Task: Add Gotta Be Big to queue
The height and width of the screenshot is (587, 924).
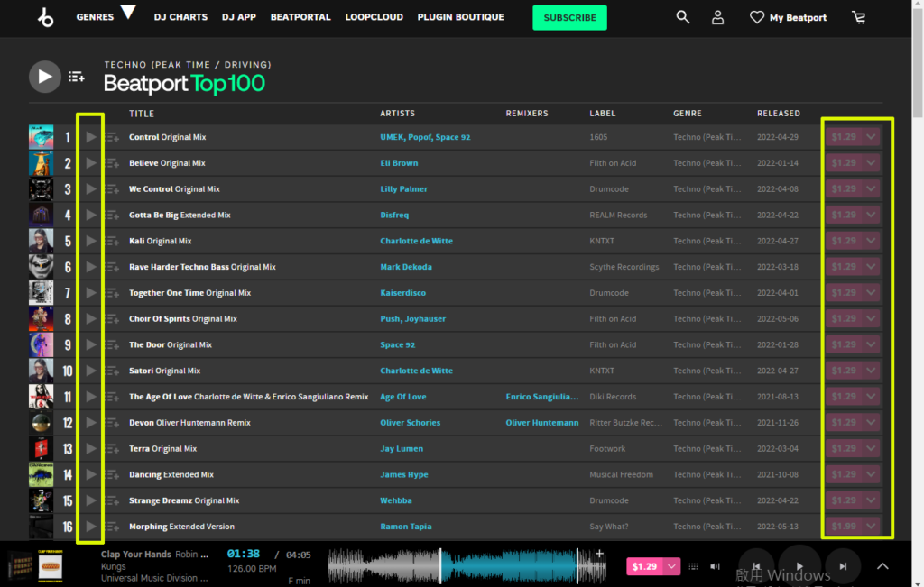Action: pos(112,215)
